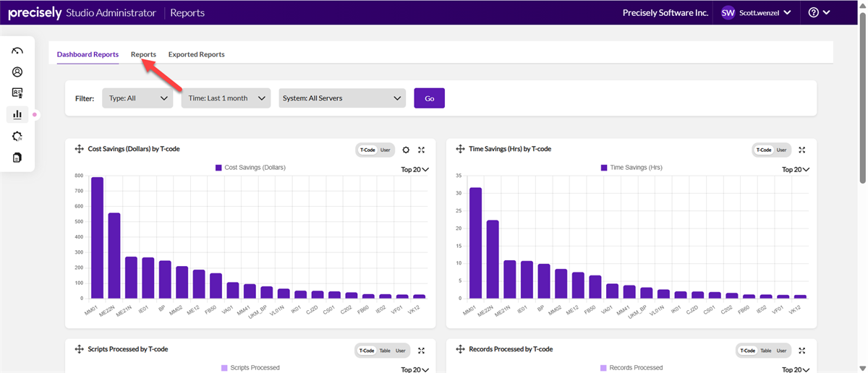Switch to the Reports tab
Image resolution: width=868 pixels, height=373 pixels.
coord(143,54)
